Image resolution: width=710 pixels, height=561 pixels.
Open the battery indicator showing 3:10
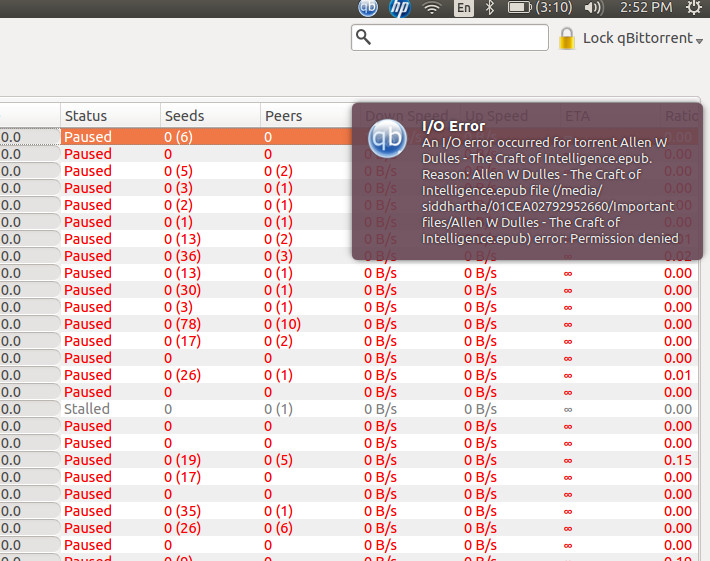pos(540,8)
